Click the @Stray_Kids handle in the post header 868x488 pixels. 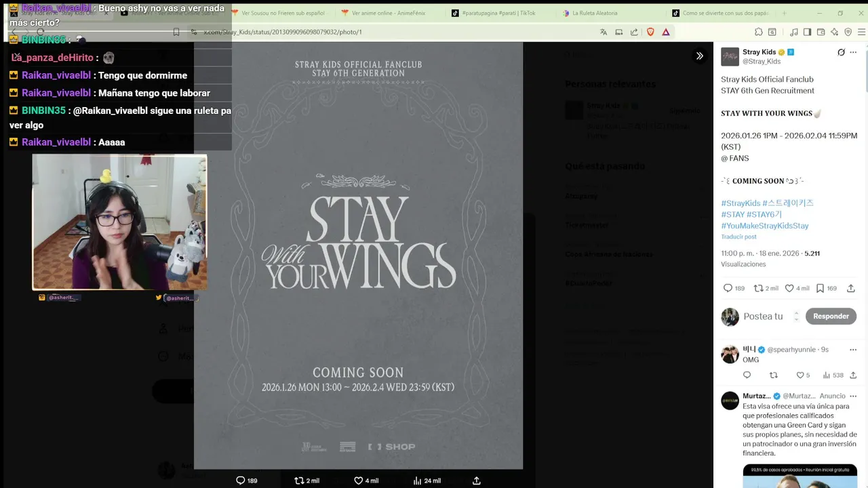point(762,62)
